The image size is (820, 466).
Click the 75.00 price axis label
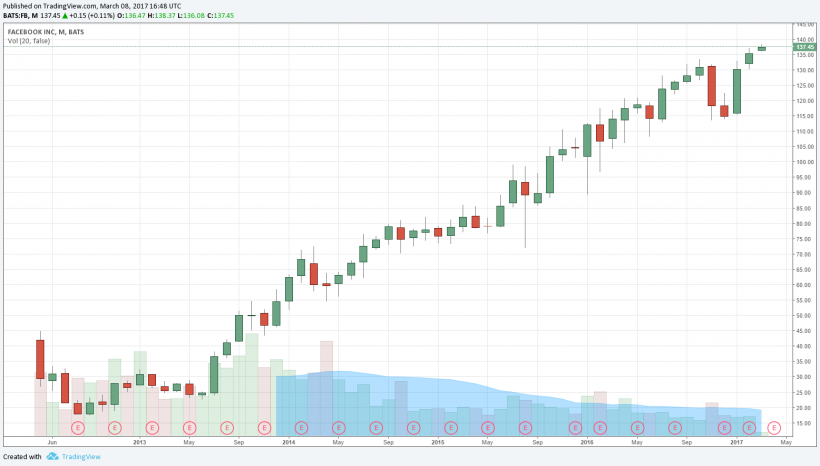pos(804,239)
